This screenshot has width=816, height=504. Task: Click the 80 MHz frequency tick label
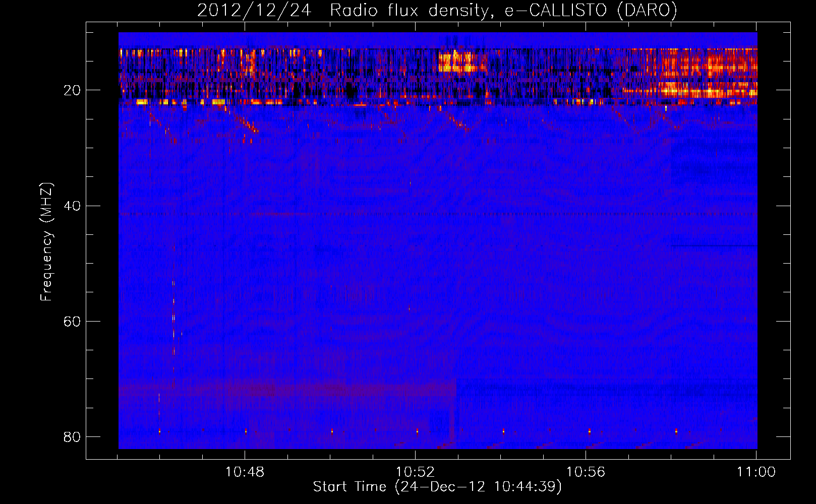72,437
